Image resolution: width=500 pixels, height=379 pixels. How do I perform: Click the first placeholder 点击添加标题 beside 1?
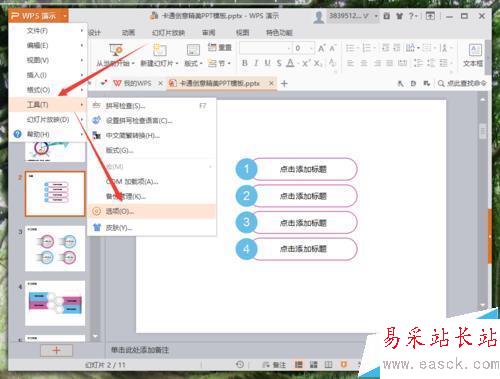pyautogui.click(x=303, y=169)
